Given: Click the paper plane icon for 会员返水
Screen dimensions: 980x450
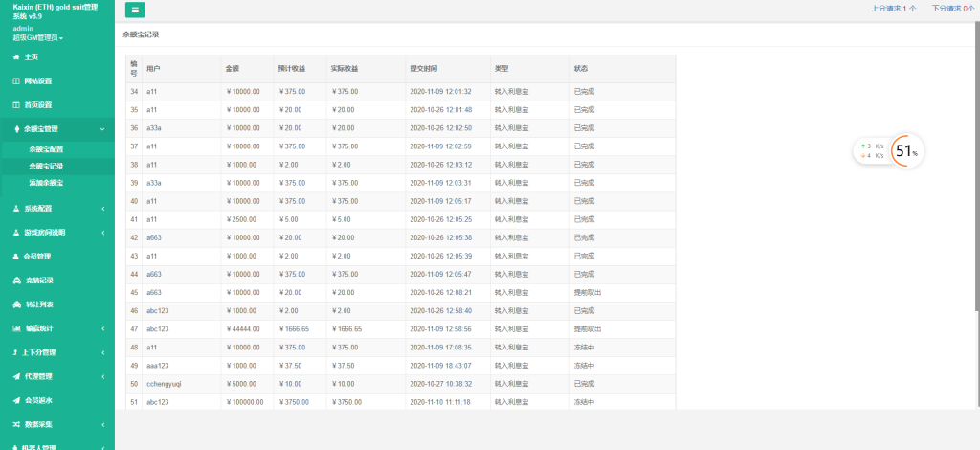Looking at the screenshot, I should 15,400.
